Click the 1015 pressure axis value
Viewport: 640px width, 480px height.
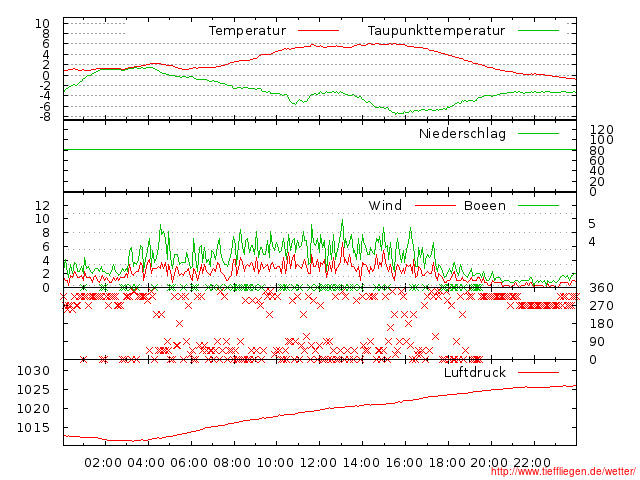coord(33,428)
